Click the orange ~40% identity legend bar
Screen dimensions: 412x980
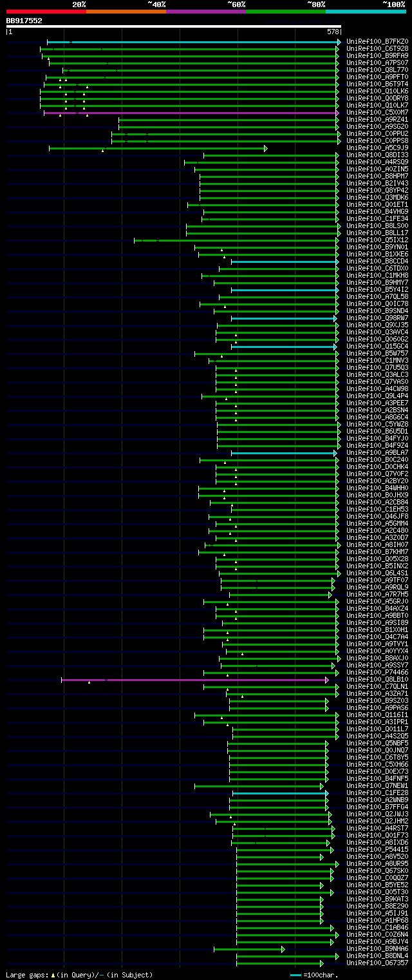coord(126,11)
